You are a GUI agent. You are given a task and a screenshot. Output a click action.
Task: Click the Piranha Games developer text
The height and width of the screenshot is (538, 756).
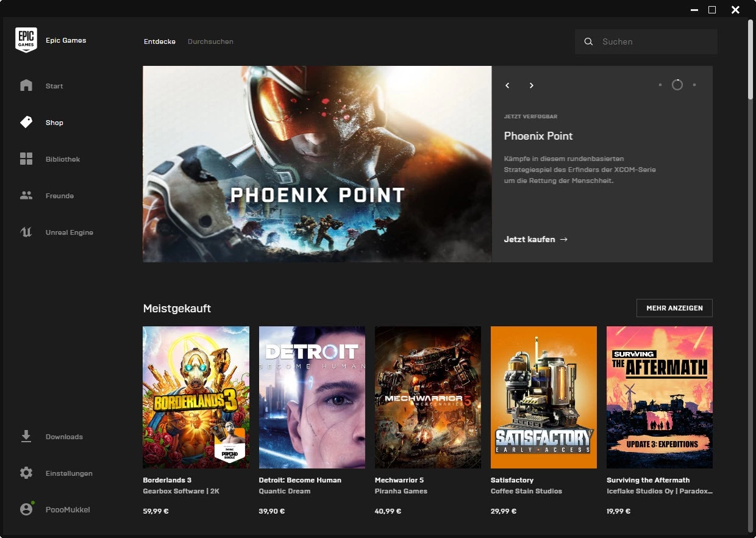click(x=401, y=491)
